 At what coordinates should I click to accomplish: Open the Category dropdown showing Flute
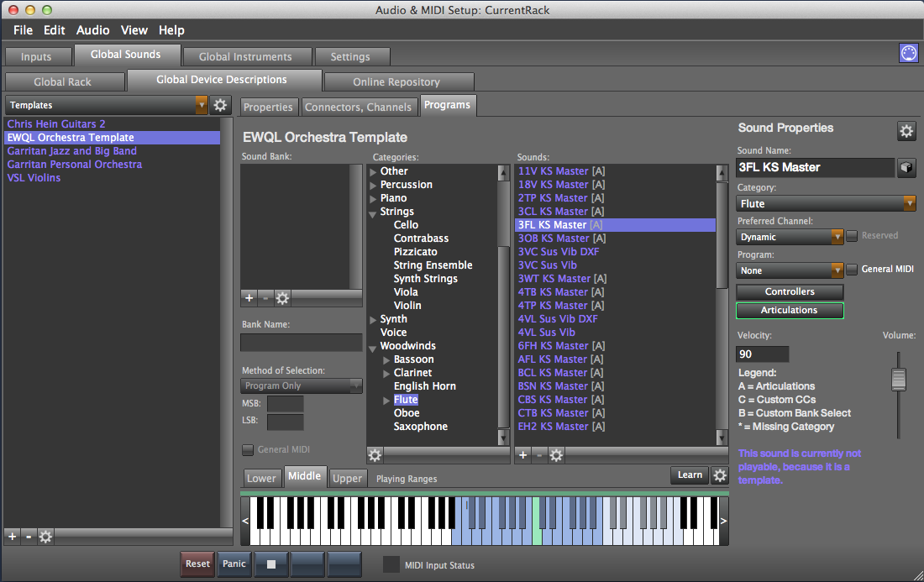click(x=827, y=204)
